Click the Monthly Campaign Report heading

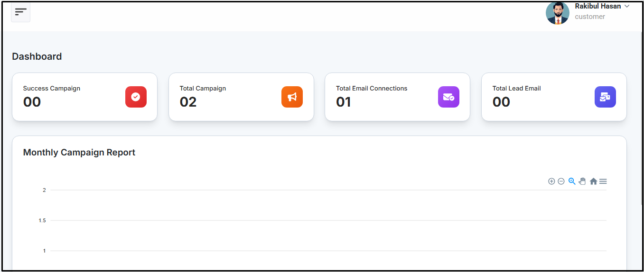click(x=79, y=153)
